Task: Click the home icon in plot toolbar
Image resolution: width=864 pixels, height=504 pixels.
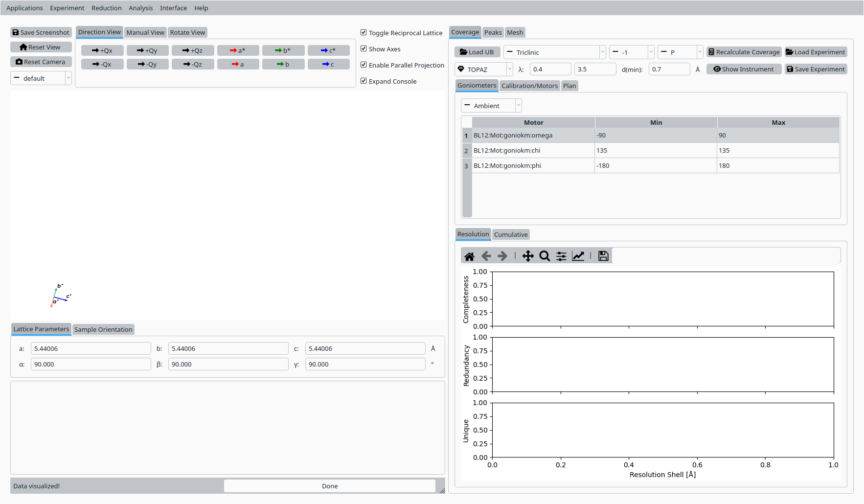Action: pos(469,256)
